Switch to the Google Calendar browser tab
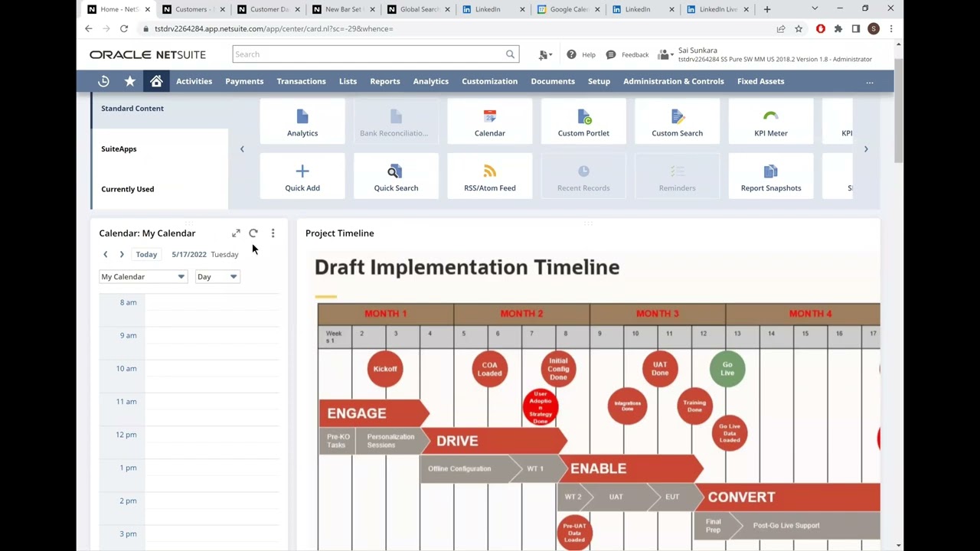Screen dimensions: 980x551 569,9
